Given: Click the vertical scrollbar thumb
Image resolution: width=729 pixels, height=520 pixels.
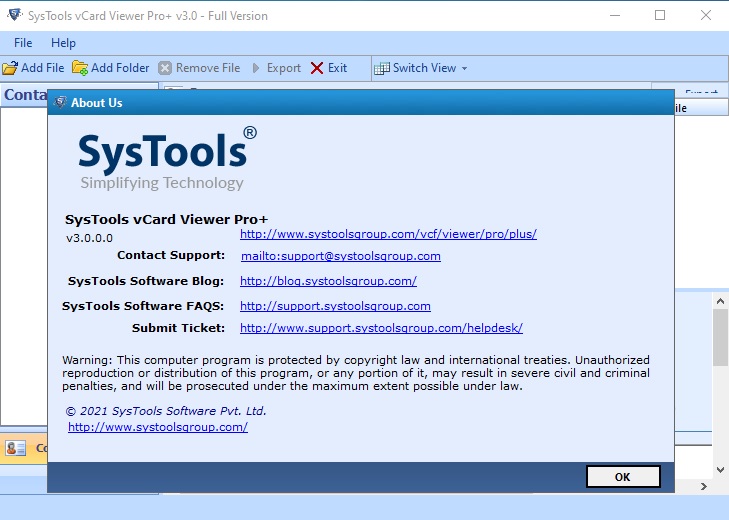Looking at the screenshot, I should pos(720,337).
